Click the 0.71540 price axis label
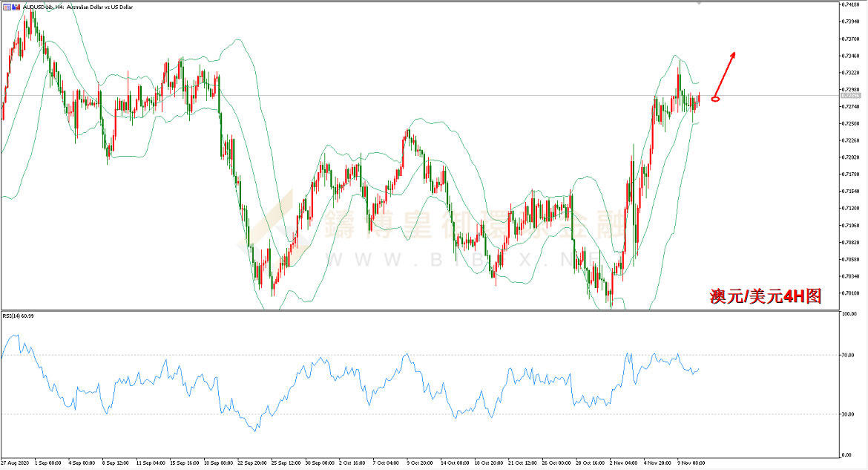The image size is (868, 470). tap(851, 192)
